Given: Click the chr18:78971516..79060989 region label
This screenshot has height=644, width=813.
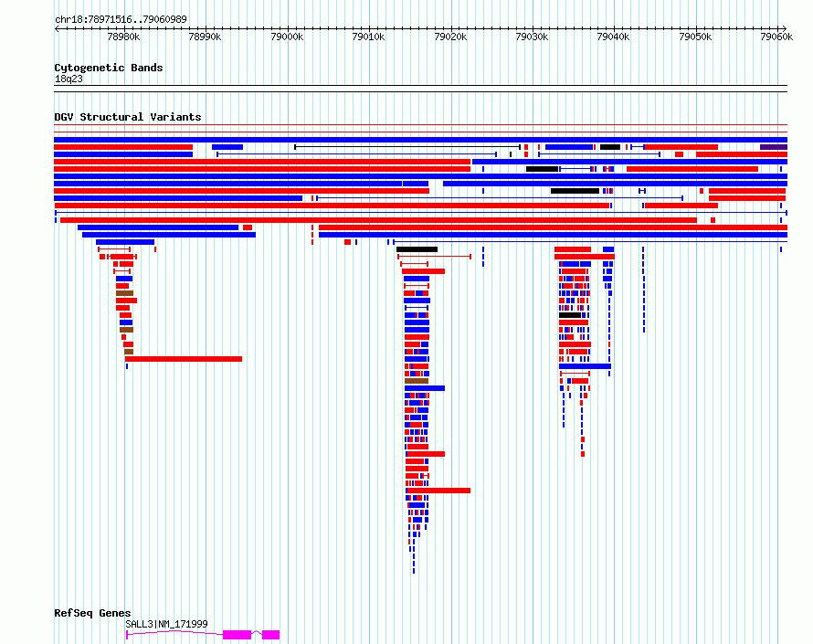Looking at the screenshot, I should pos(121,19).
